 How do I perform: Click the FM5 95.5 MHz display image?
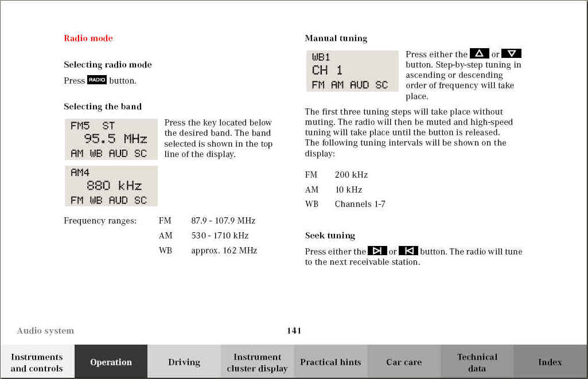111,139
